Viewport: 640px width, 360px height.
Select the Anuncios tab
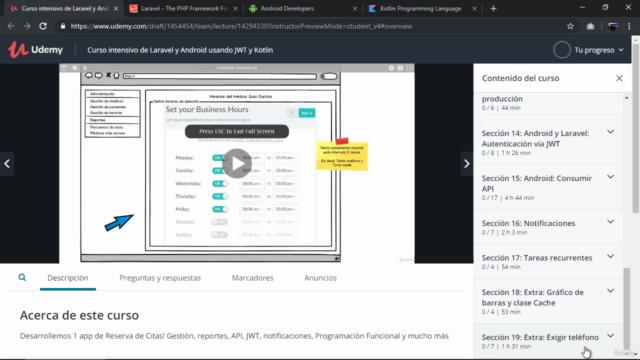pos(320,278)
